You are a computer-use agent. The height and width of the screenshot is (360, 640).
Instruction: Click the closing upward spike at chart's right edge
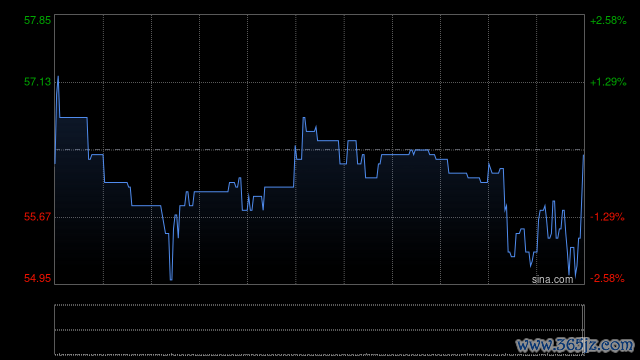coord(583,156)
